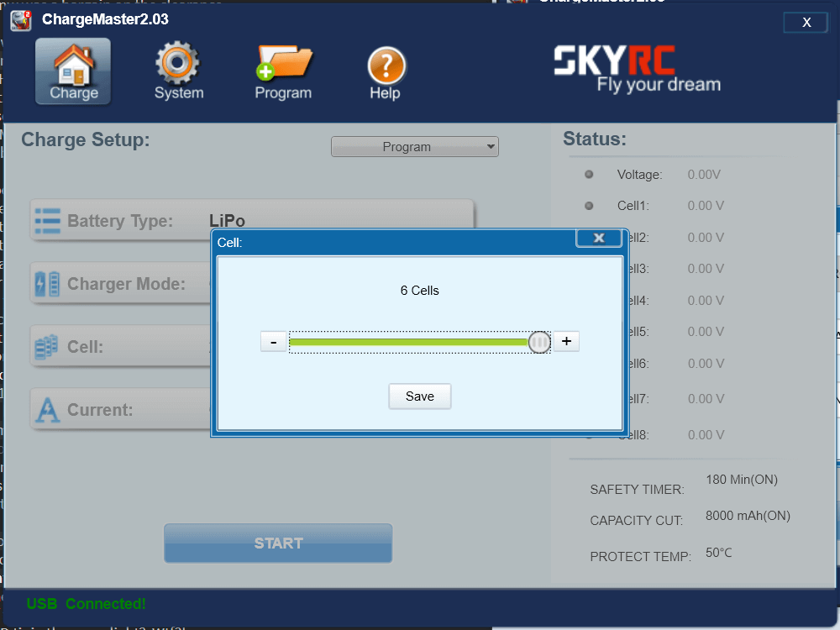Click the ChargeMaster app icon in title bar
Image resolution: width=840 pixels, height=630 pixels.
[x=21, y=20]
